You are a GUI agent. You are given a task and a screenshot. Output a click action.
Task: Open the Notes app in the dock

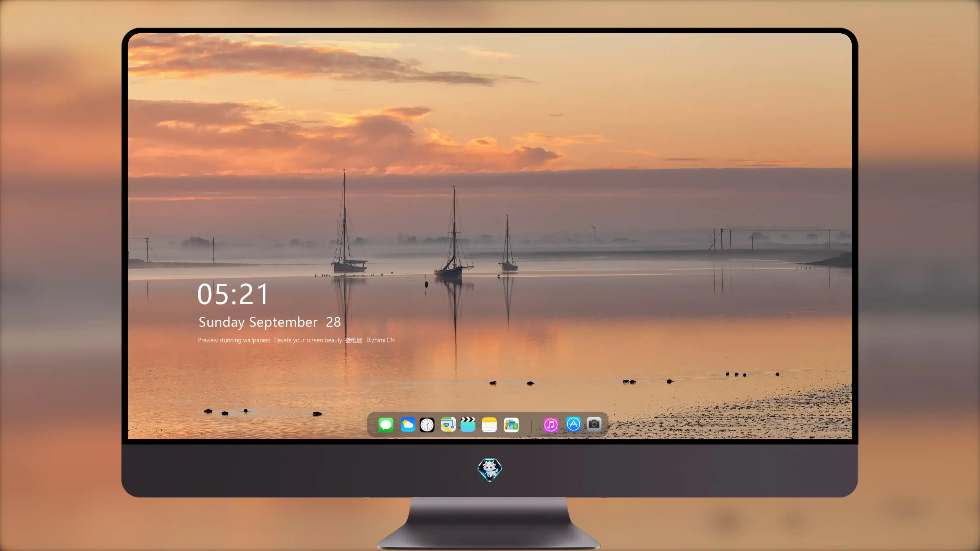coord(489,424)
